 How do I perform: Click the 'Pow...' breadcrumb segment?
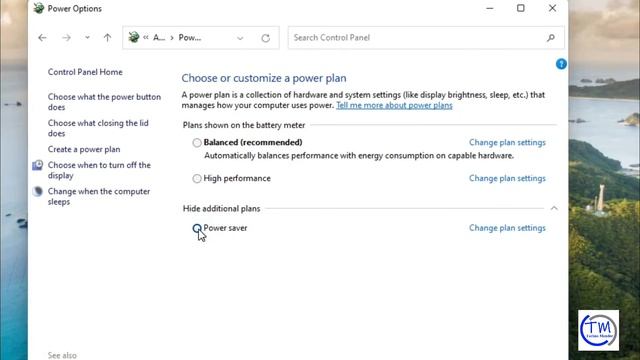190,38
